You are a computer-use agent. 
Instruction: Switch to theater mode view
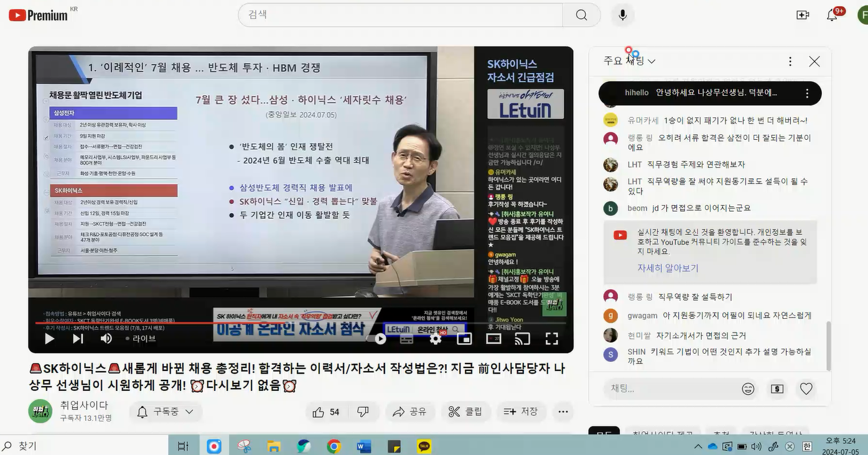pyautogui.click(x=493, y=339)
